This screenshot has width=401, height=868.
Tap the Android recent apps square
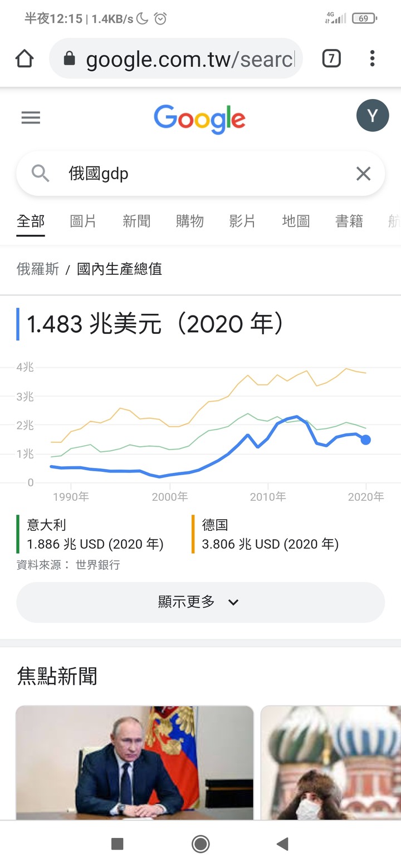pos(117,844)
